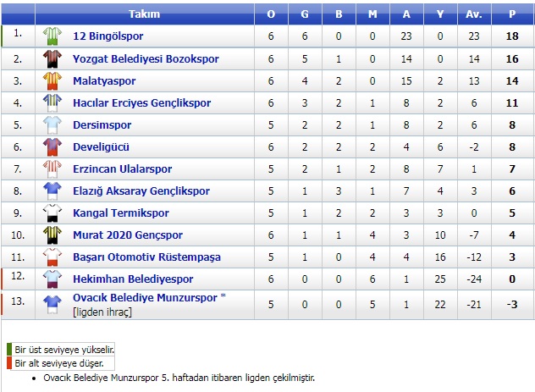Image resolution: width=535 pixels, height=392 pixels.
Task: Open the 12 Bingölspor team link
Action: coord(108,36)
